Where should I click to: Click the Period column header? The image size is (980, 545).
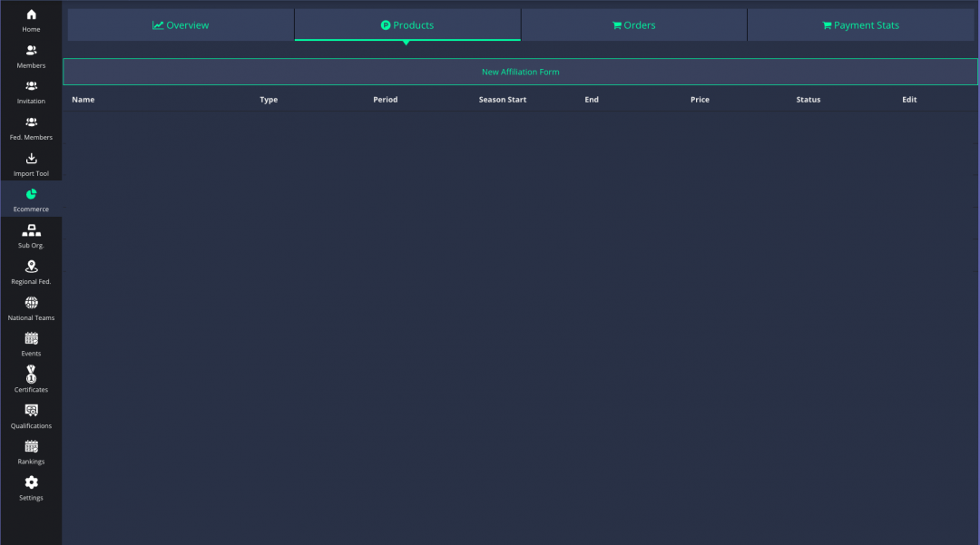click(x=385, y=99)
